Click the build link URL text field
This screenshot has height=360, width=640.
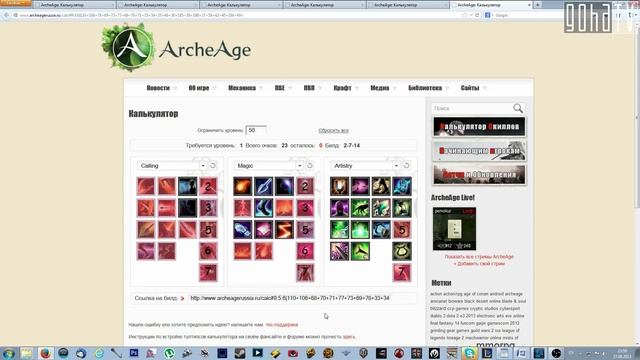coord(302,298)
